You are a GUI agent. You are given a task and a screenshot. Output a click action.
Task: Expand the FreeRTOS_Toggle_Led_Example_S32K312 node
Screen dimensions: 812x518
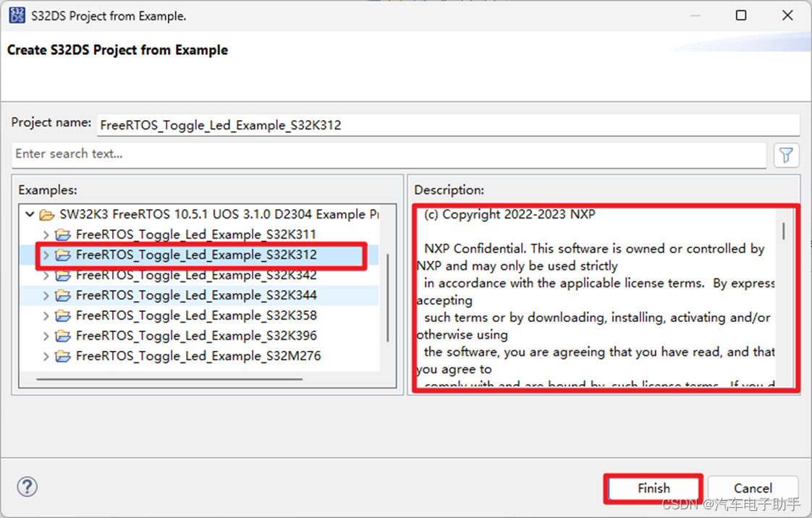46,255
